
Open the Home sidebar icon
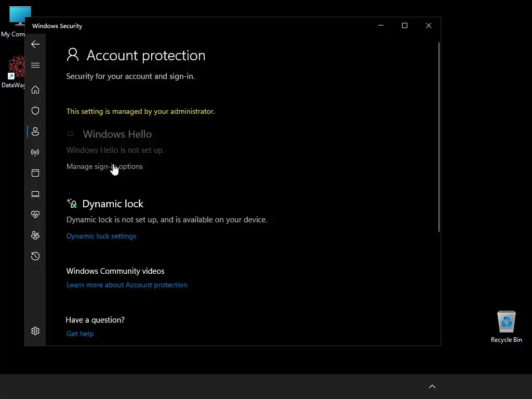coord(35,90)
